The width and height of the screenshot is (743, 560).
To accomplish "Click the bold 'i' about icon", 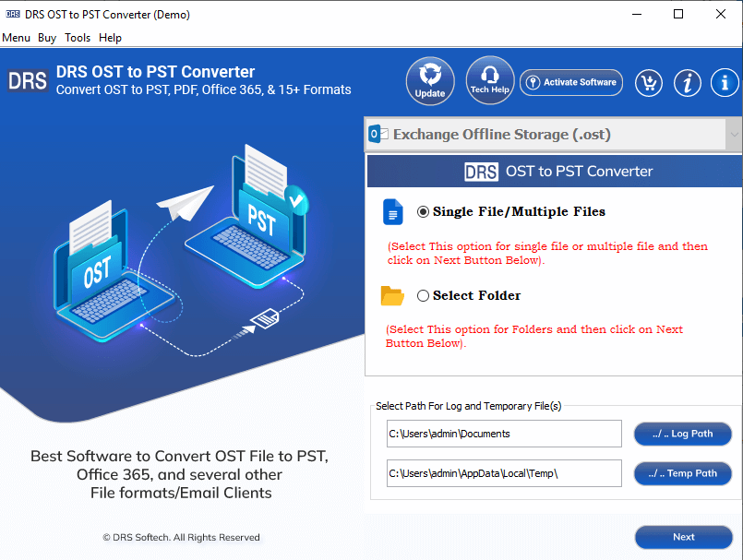I will [x=725, y=83].
